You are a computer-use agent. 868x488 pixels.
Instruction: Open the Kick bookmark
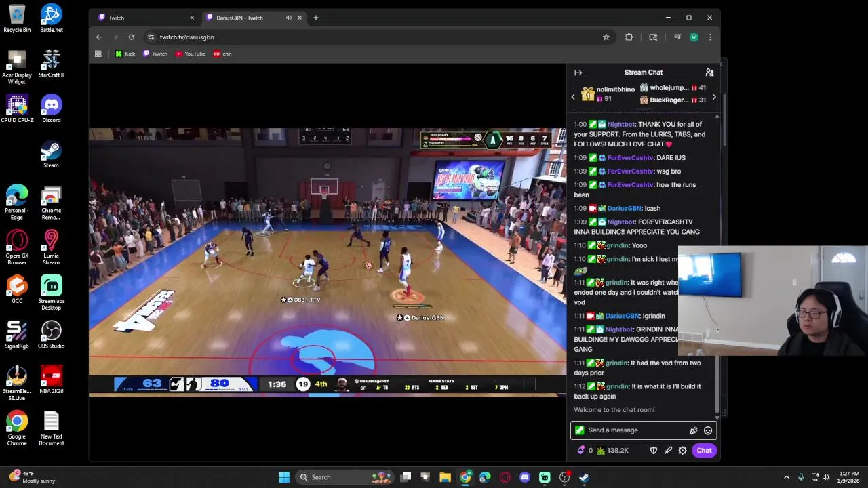pos(125,54)
